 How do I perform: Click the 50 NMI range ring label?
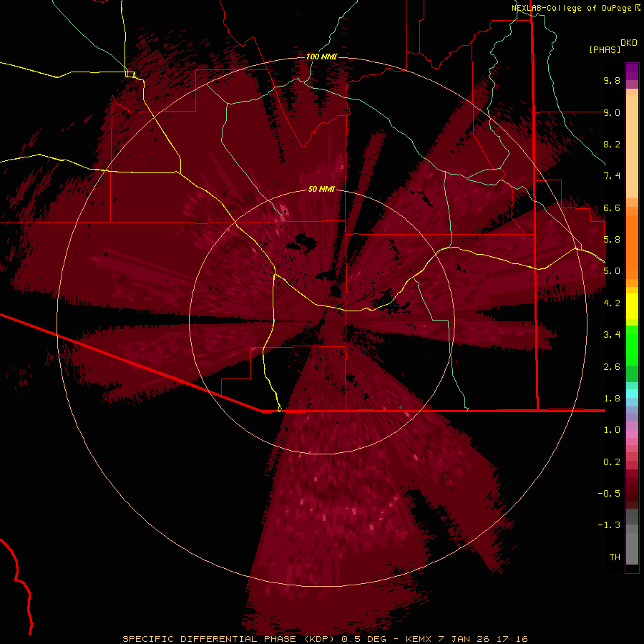321,189
